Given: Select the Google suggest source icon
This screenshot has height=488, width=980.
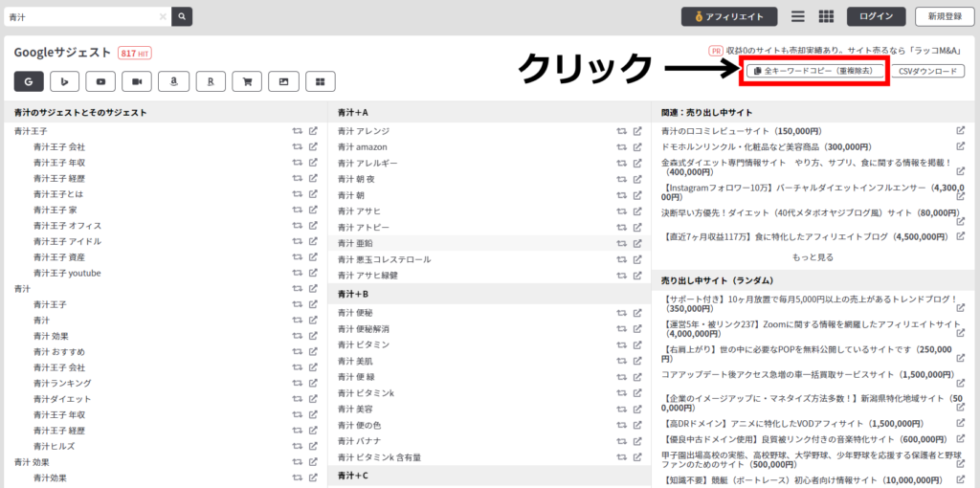Looking at the screenshot, I should [x=28, y=81].
